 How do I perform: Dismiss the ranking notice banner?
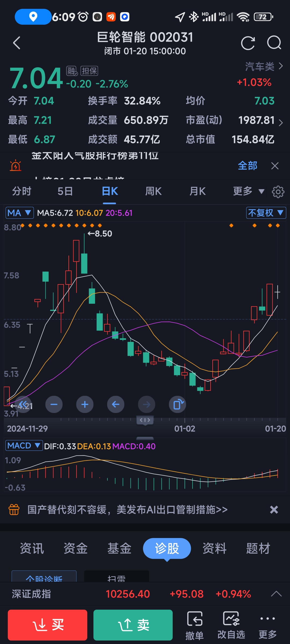tap(275, 166)
